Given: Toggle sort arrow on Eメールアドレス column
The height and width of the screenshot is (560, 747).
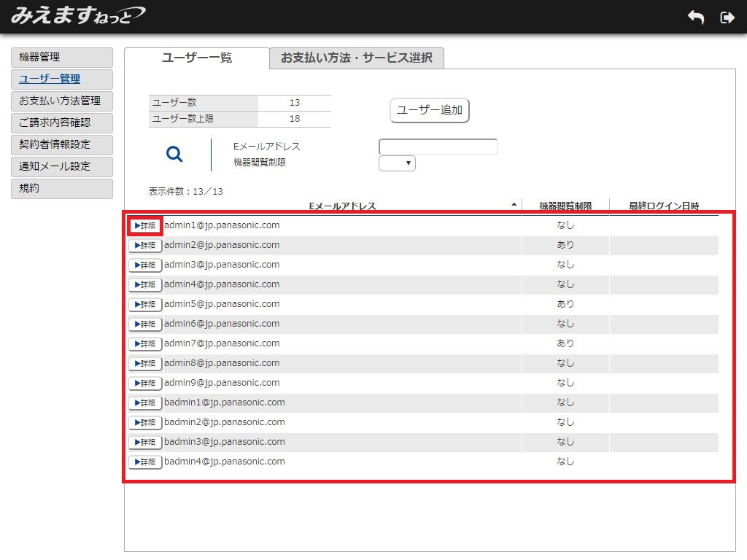Looking at the screenshot, I should [x=514, y=205].
